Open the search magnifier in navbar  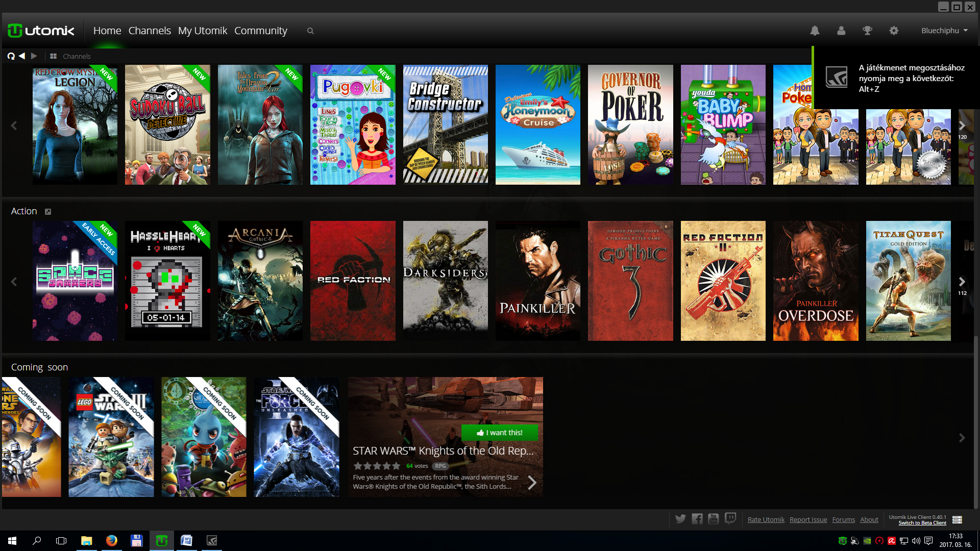(x=310, y=31)
